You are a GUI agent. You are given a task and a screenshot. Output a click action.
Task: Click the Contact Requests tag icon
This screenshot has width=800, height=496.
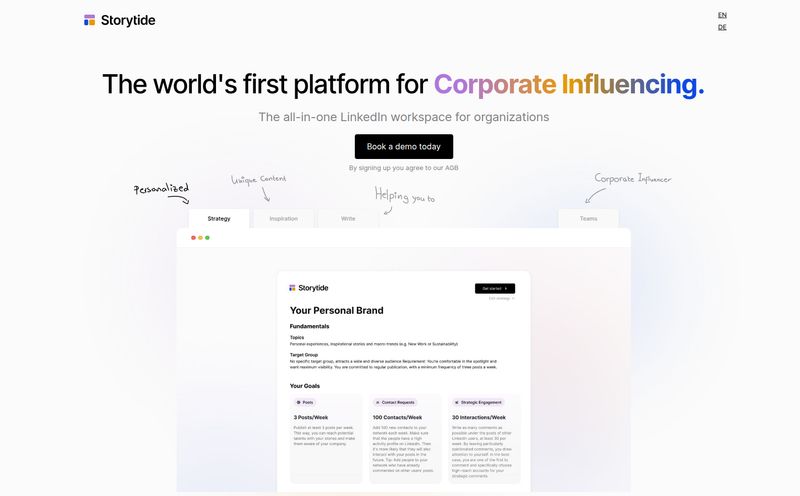coord(378,402)
